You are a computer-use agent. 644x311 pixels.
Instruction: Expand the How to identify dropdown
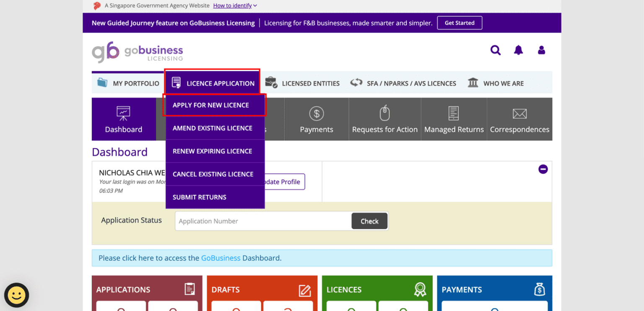click(235, 5)
